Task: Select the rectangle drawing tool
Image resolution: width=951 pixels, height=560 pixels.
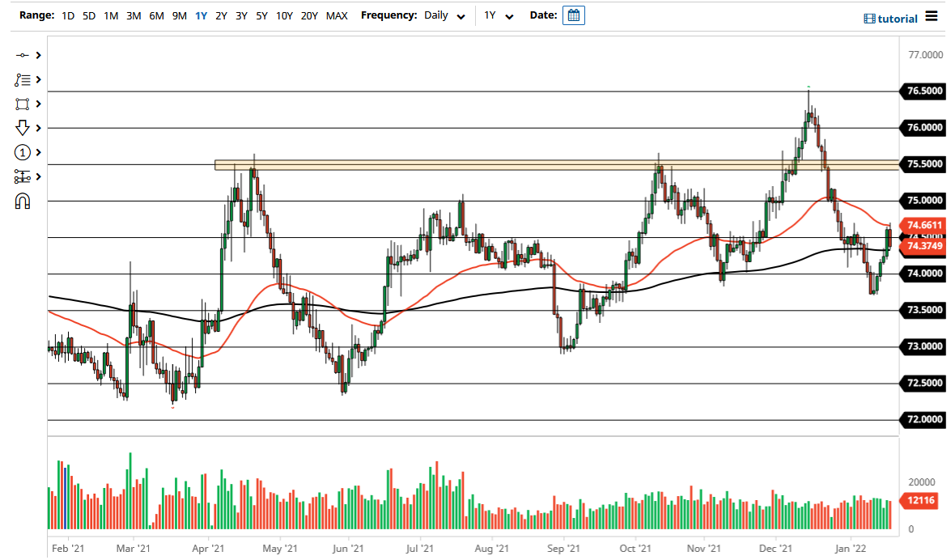Action: 22,104
